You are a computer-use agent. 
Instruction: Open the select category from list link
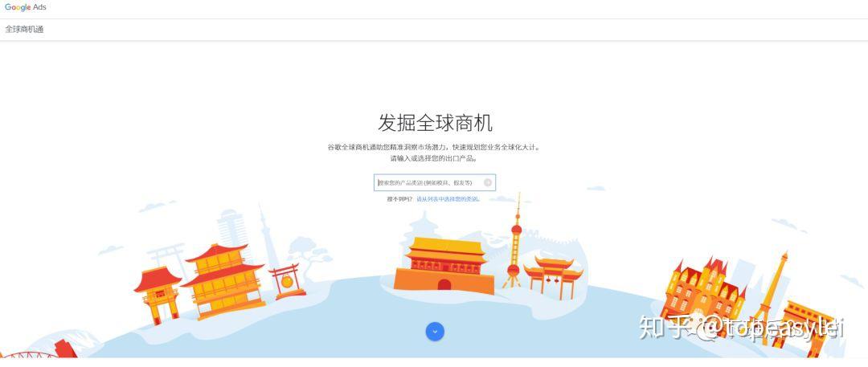[448, 198]
